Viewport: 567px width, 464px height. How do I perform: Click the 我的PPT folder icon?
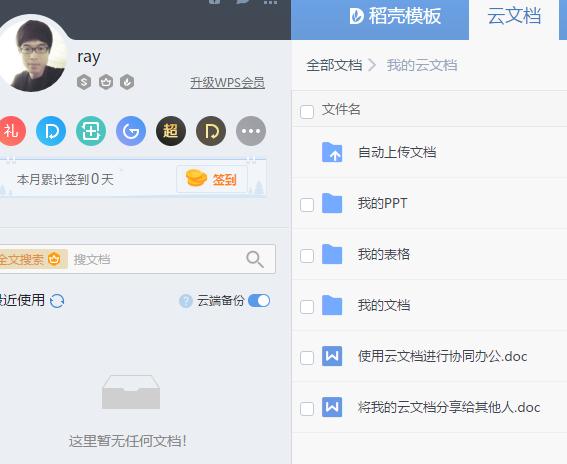point(332,203)
